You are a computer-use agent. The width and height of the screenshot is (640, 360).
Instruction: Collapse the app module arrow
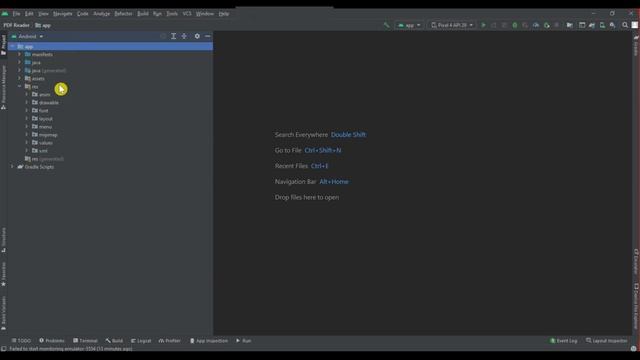click(12, 47)
